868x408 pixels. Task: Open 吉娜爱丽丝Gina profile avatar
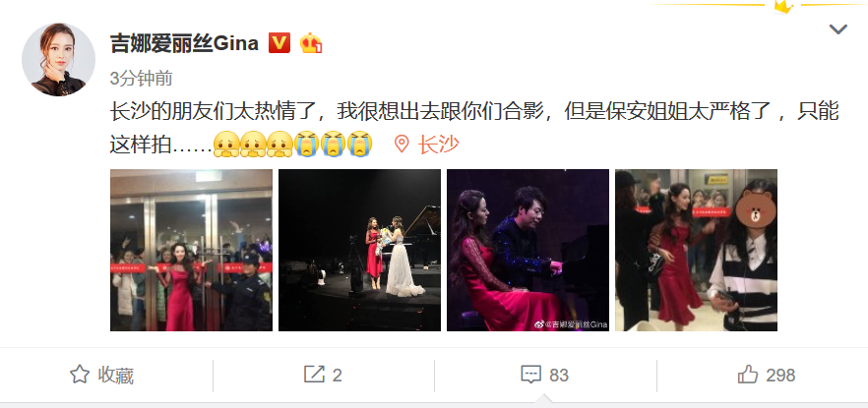point(58,59)
